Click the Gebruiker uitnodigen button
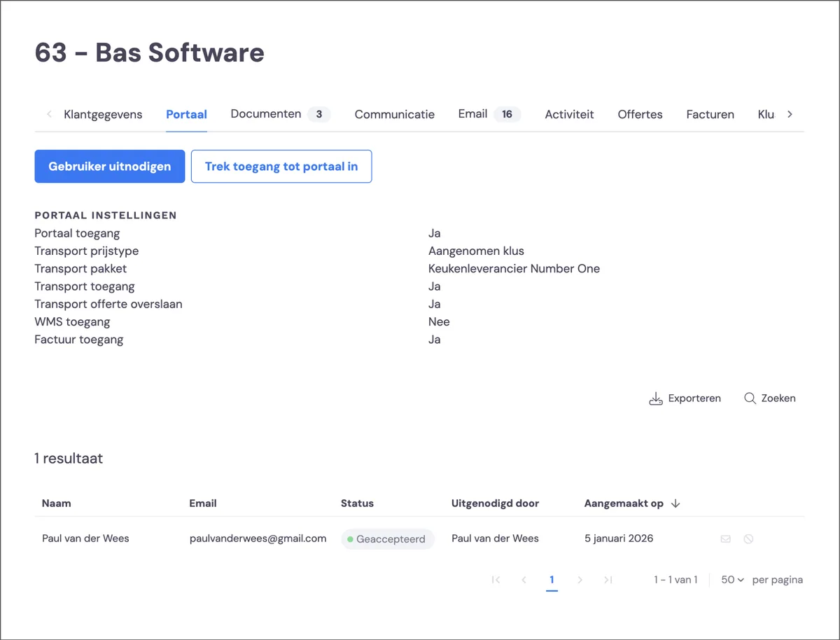Viewport: 840px width, 640px height. click(110, 167)
